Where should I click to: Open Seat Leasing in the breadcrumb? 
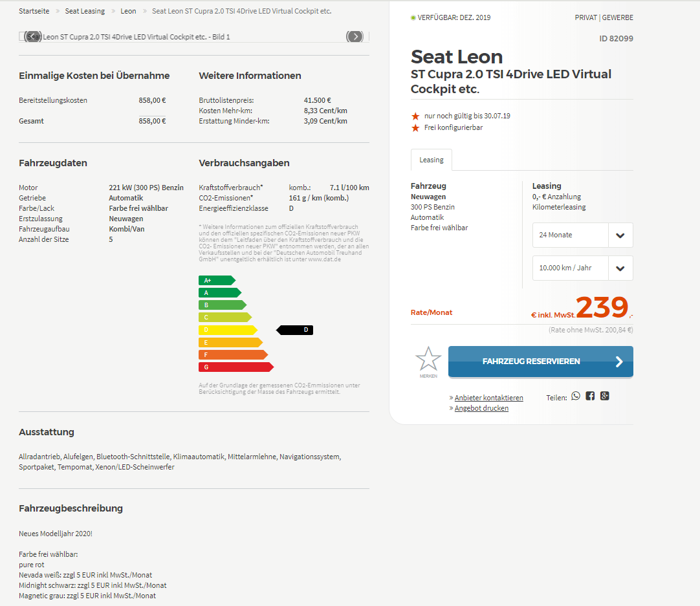click(85, 11)
